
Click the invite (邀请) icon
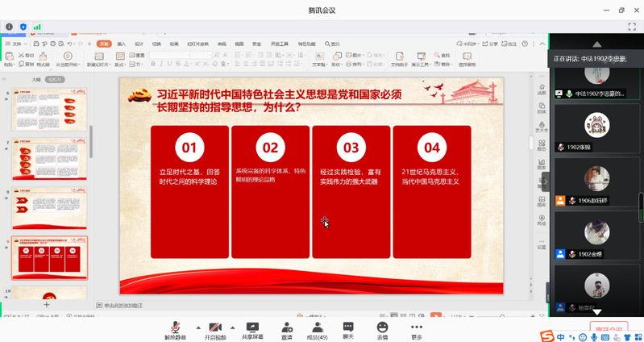coord(287,330)
